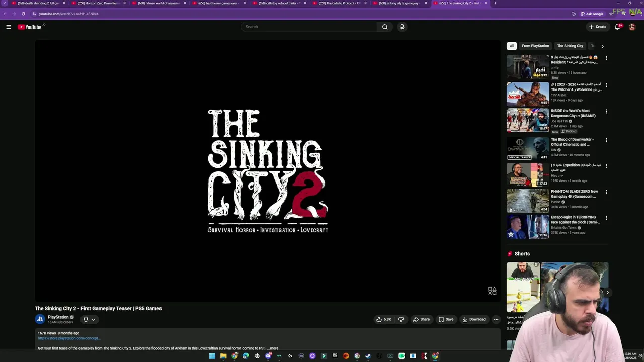Expand description with ...more
This screenshot has width=644, height=362.
tap(273, 348)
